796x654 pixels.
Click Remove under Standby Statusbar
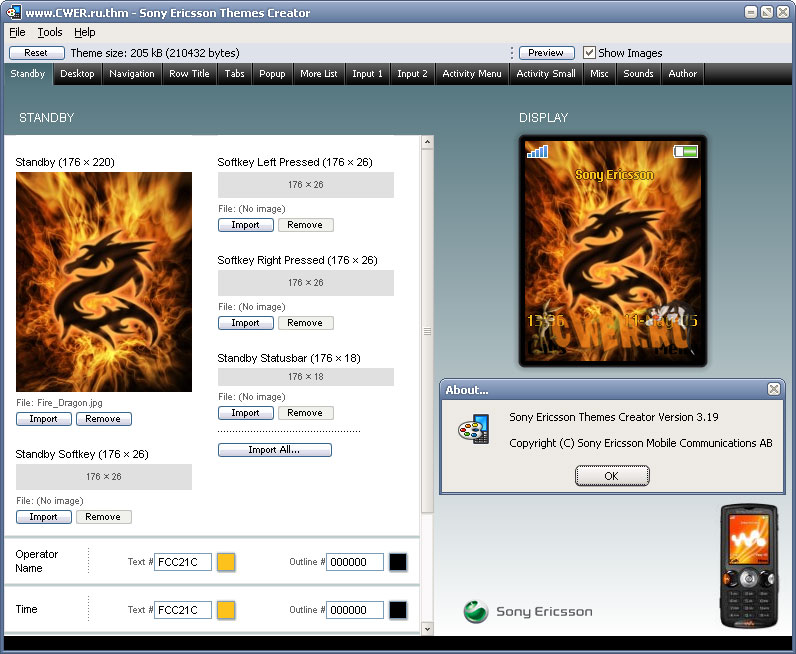click(x=306, y=413)
